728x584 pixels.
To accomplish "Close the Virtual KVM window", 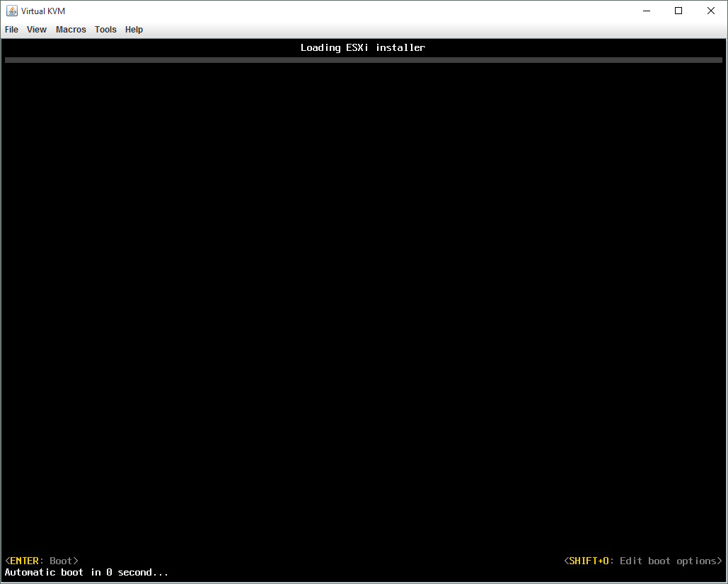I will 711,11.
